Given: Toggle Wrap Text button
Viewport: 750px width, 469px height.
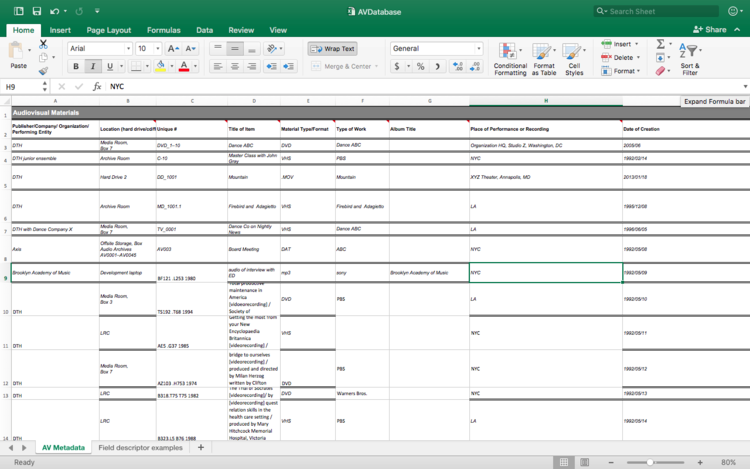Looking at the screenshot, I should coord(332,48).
